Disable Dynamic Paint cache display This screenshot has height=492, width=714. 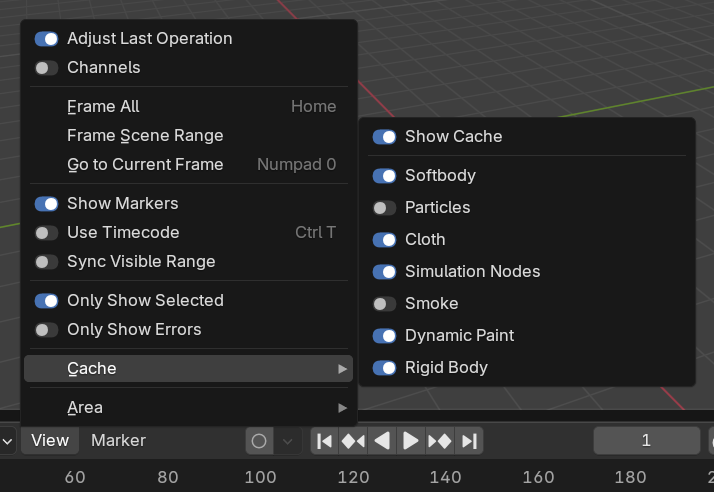(384, 336)
